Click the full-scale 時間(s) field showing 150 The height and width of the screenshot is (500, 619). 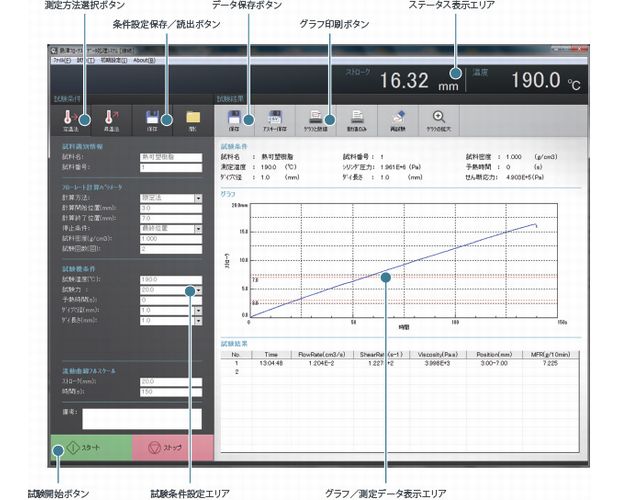pos(171,392)
